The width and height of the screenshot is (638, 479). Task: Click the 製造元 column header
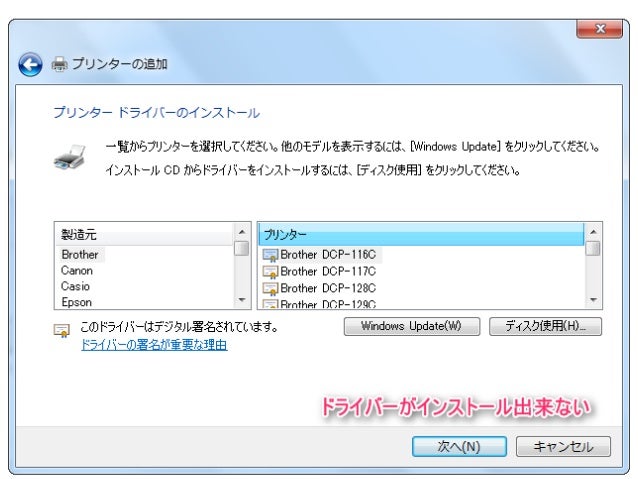tap(143, 235)
